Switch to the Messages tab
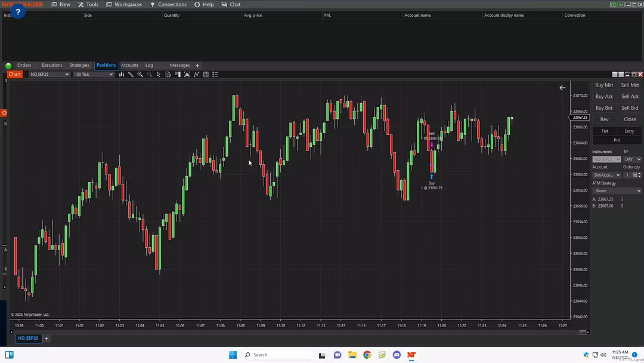644x363 pixels. [x=180, y=65]
